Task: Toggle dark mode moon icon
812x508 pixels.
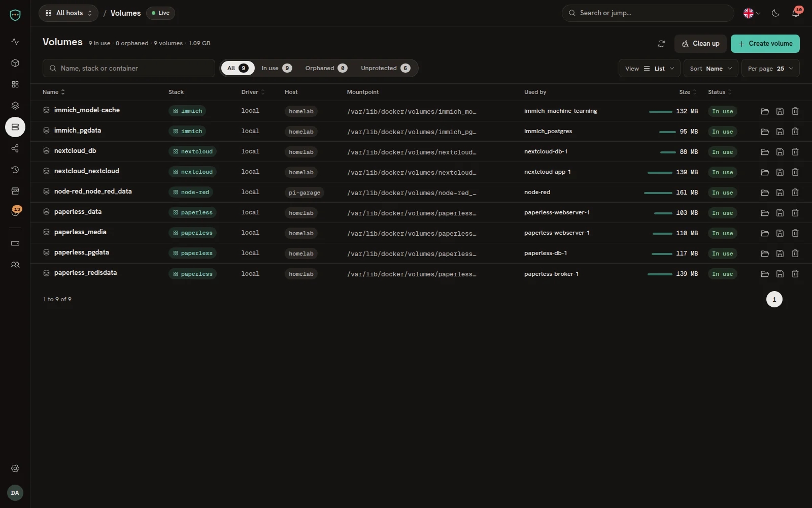Action: [x=775, y=13]
